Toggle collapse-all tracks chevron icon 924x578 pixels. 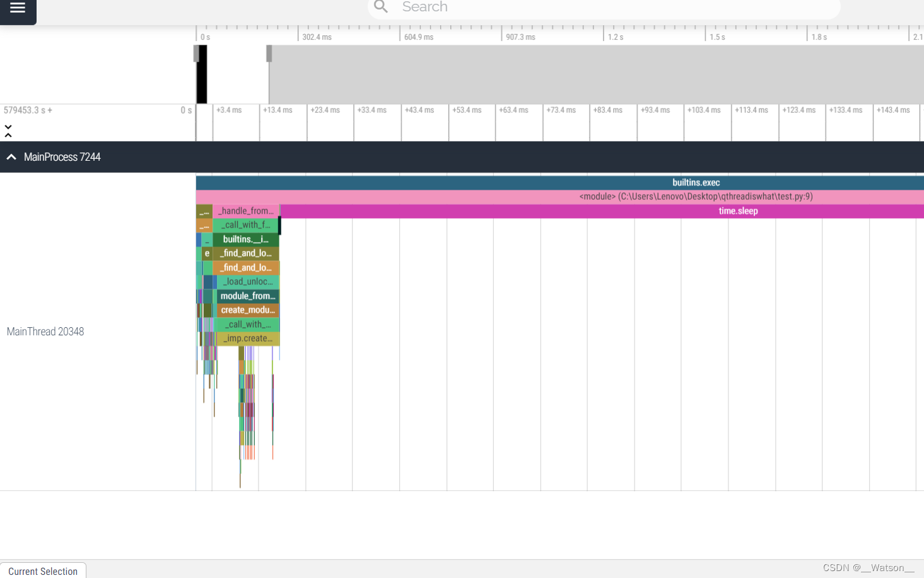point(8,131)
